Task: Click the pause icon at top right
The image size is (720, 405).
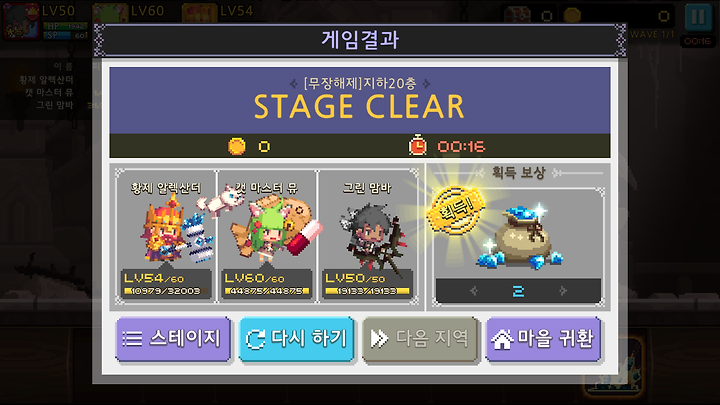Action: [698, 17]
